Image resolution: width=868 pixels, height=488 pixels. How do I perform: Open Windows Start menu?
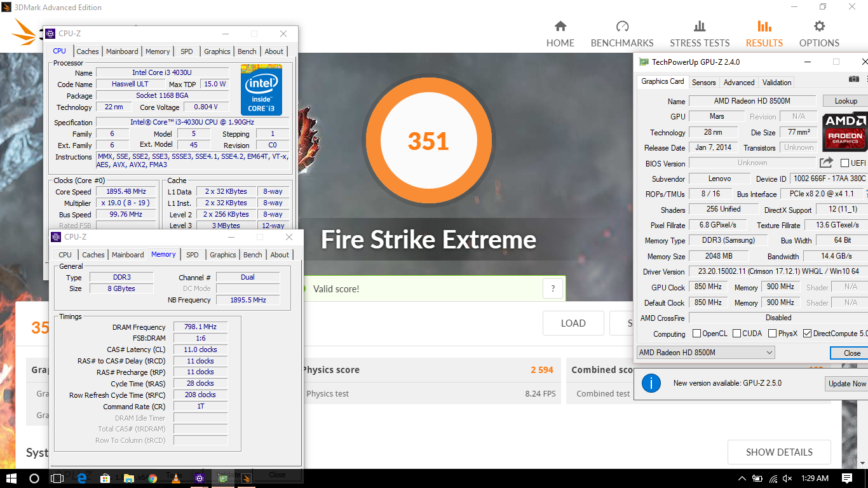click(11, 478)
